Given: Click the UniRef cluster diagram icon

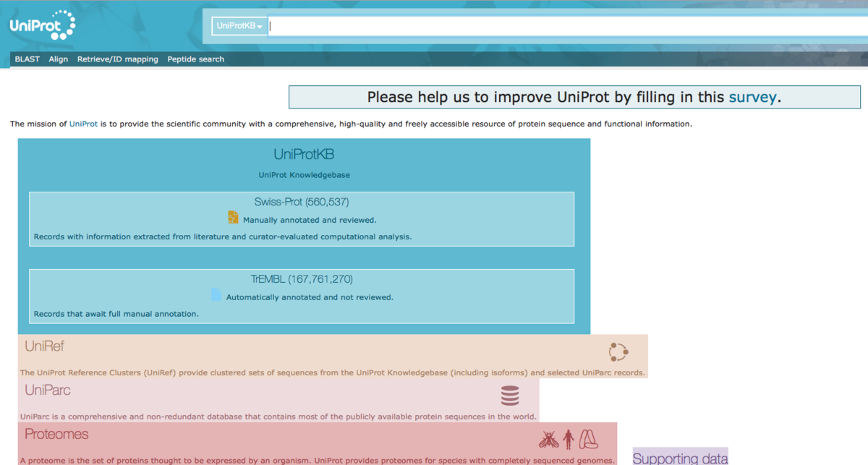Looking at the screenshot, I should (x=618, y=351).
